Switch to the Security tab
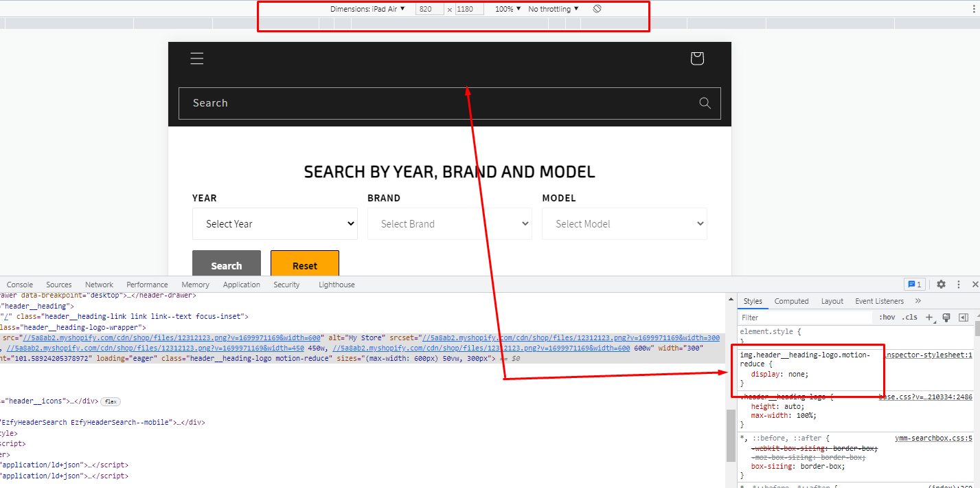 click(x=286, y=285)
